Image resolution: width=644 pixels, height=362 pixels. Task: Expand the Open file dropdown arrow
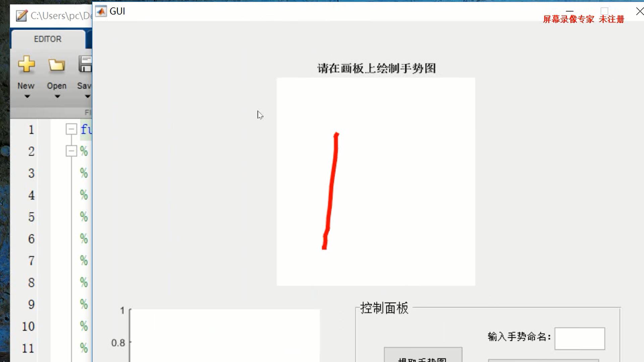click(56, 97)
